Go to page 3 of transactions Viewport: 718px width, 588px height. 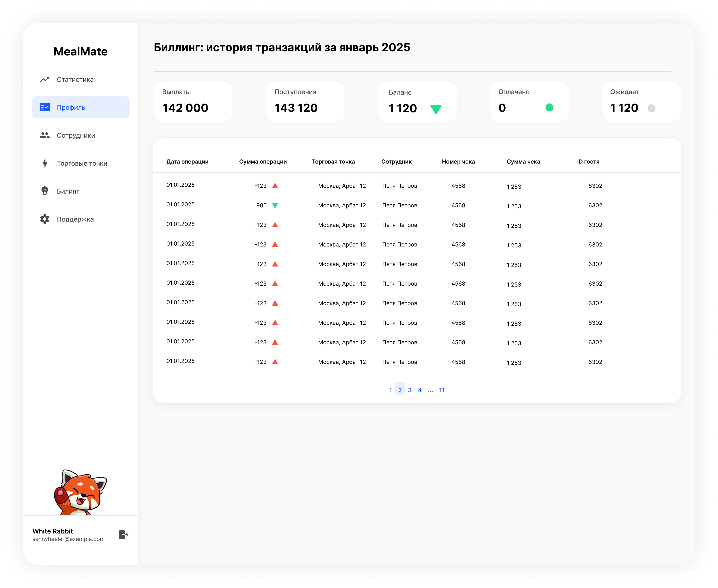click(x=410, y=390)
